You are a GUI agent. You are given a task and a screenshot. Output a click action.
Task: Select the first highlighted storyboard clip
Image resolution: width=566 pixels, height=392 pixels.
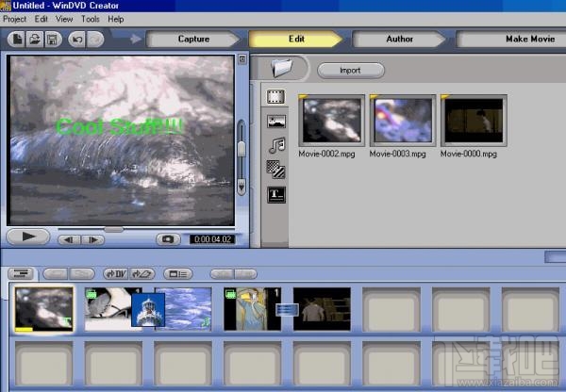pyautogui.click(x=43, y=309)
